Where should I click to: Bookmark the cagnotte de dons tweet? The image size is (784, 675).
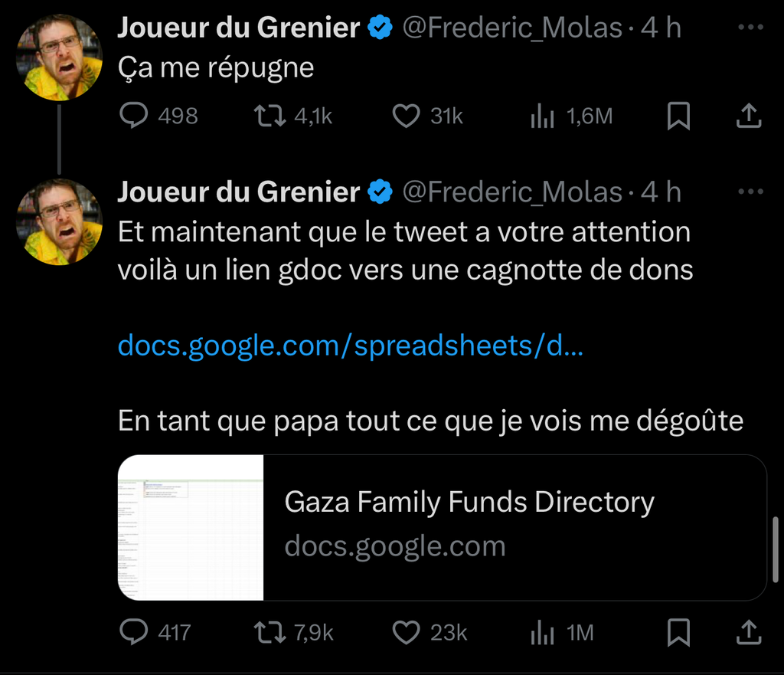[678, 632]
